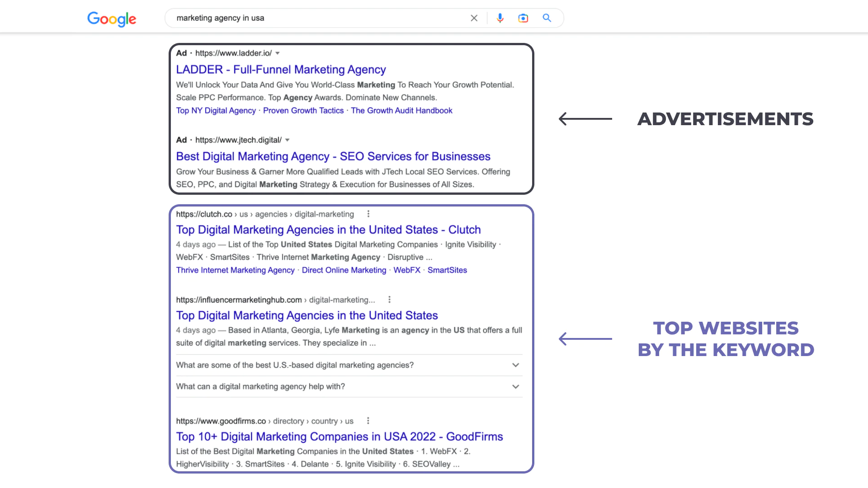Start voice search with microphone icon
The image size is (868, 488).
[500, 18]
